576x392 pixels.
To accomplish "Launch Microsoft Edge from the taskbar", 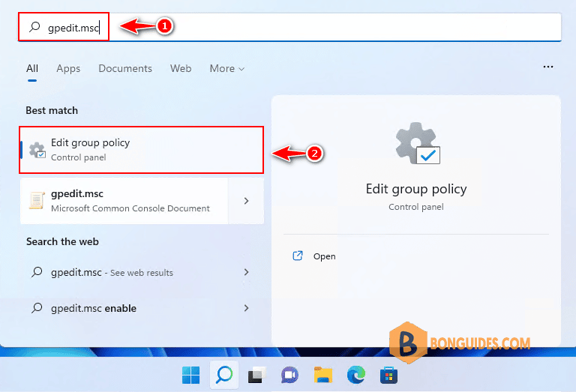I will [356, 375].
